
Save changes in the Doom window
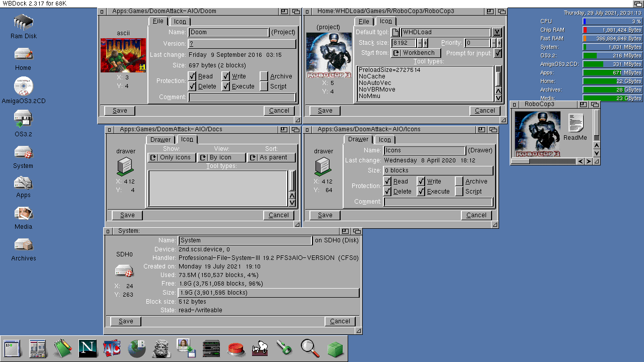(120, 111)
